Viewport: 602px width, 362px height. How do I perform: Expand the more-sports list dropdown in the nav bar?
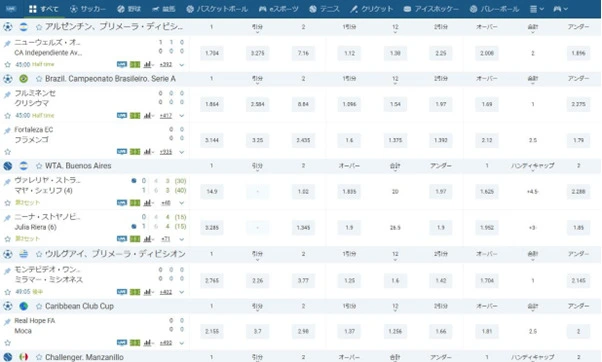pyautogui.click(x=537, y=9)
